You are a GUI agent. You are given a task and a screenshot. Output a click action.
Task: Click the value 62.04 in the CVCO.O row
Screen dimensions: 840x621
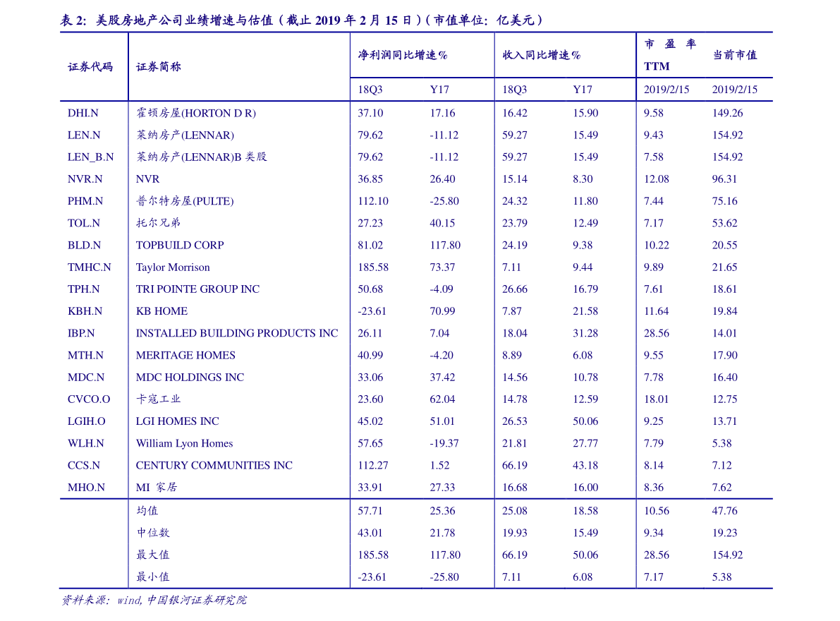(x=442, y=399)
